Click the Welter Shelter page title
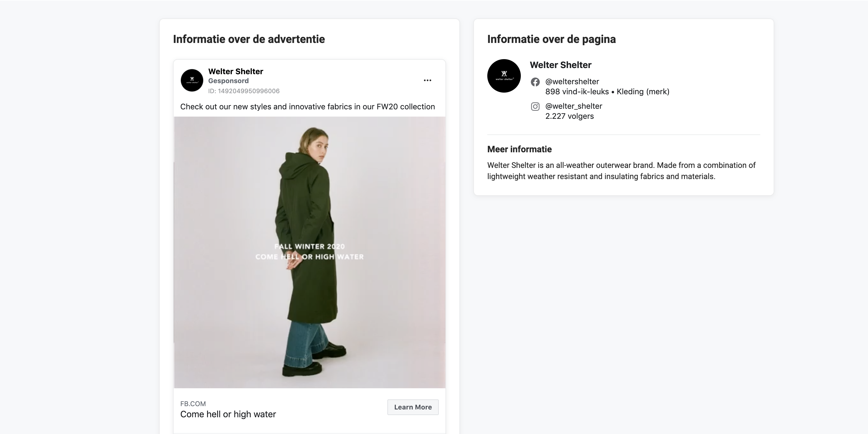 (x=560, y=65)
